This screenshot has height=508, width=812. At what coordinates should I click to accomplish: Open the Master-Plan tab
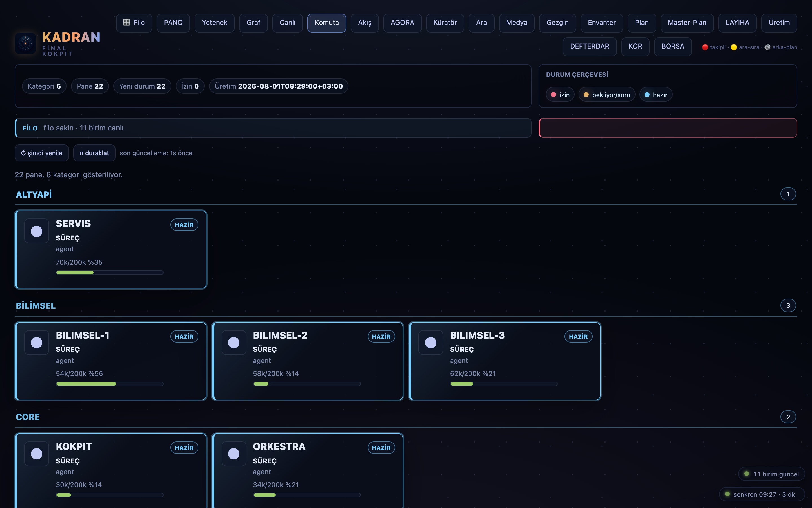pyautogui.click(x=687, y=23)
